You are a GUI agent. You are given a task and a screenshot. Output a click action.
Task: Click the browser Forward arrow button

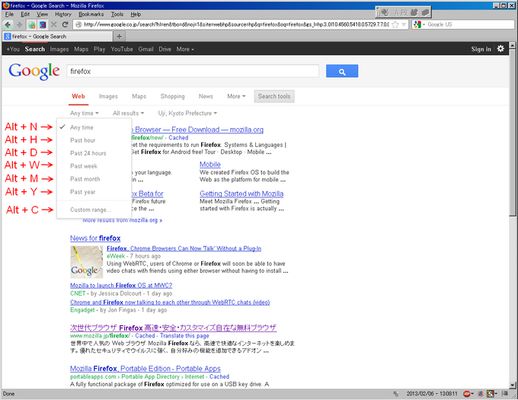pyautogui.click(x=19, y=25)
